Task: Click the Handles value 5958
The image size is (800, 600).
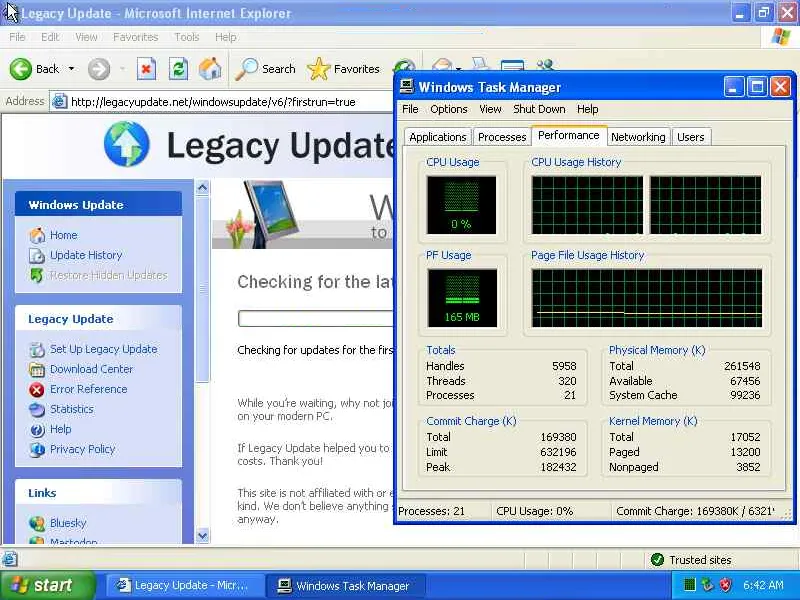Action: [564, 366]
